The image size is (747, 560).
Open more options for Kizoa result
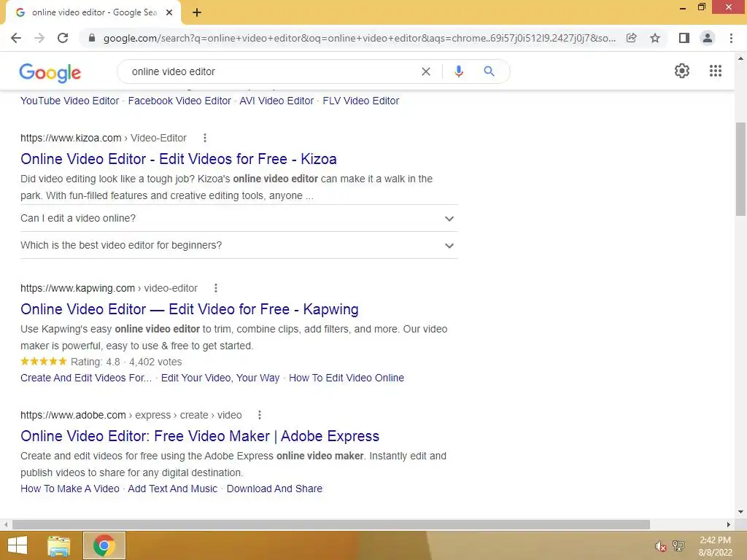pyautogui.click(x=205, y=138)
